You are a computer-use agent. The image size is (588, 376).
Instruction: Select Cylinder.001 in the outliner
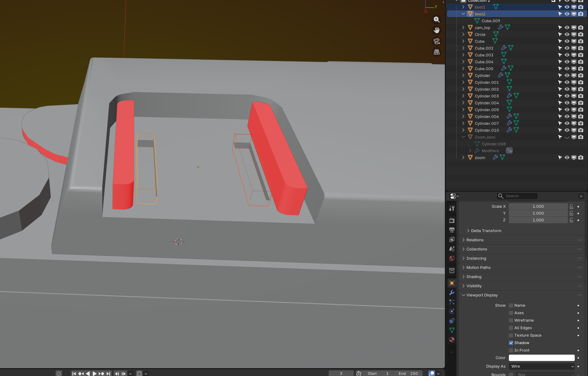pos(486,82)
